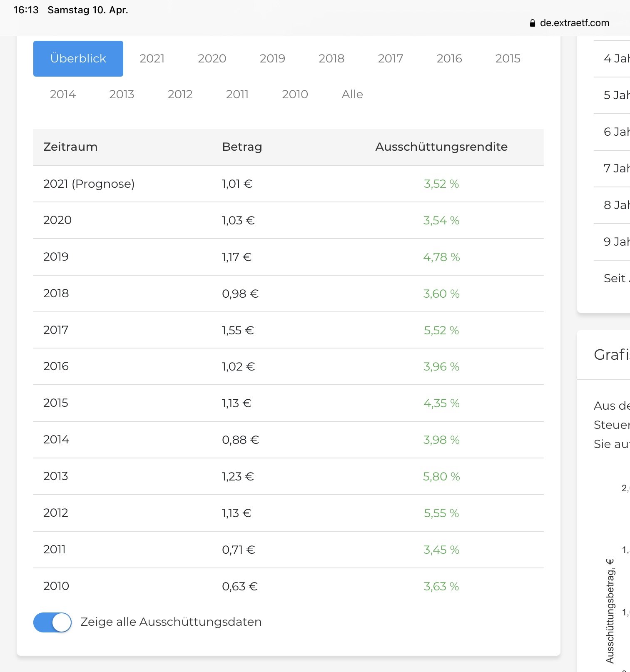
Task: Click the 4,35 % yield value
Action: pos(441,403)
